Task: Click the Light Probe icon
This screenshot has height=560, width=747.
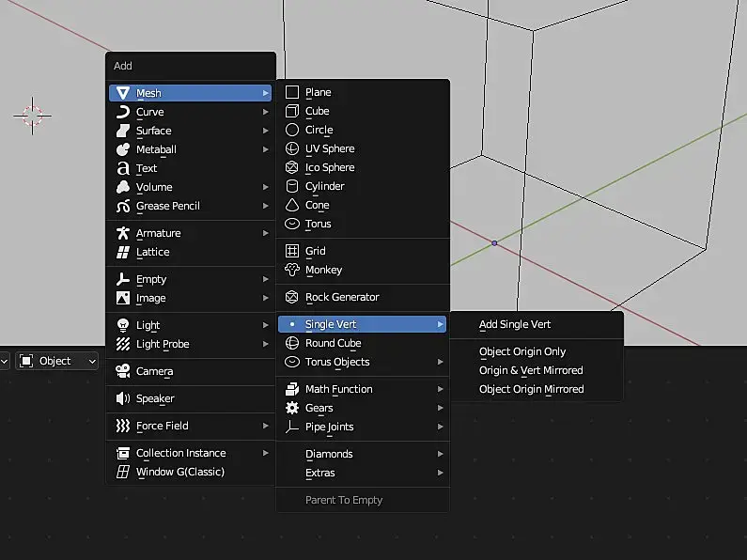Action: 123,344
